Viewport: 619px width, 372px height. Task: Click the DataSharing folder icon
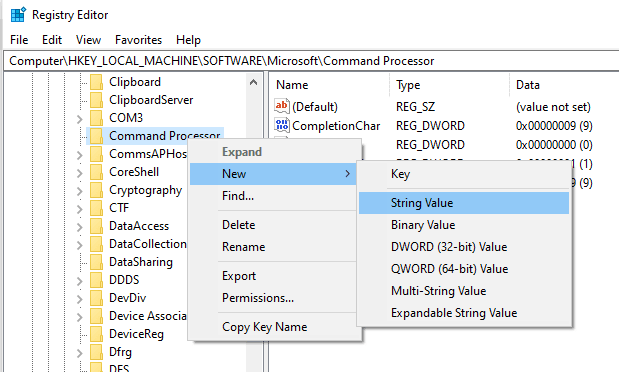(x=96, y=262)
